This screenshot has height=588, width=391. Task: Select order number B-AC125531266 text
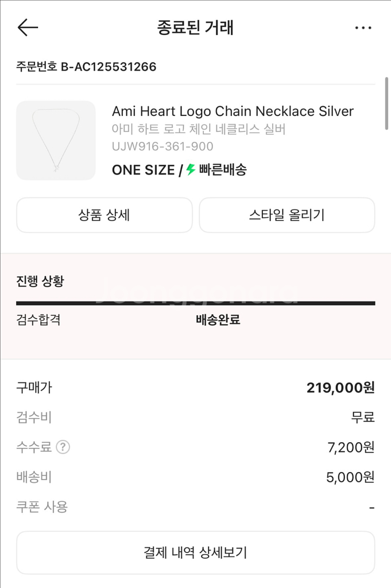(86, 67)
